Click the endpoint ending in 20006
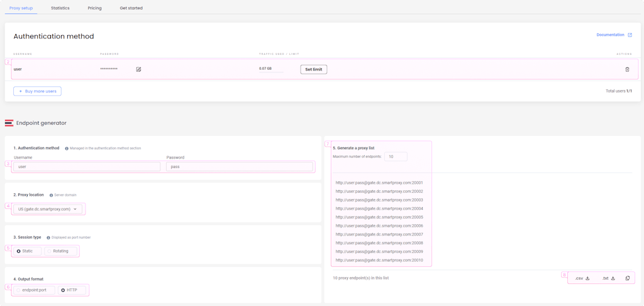The width and height of the screenshot is (644, 306). click(379, 226)
